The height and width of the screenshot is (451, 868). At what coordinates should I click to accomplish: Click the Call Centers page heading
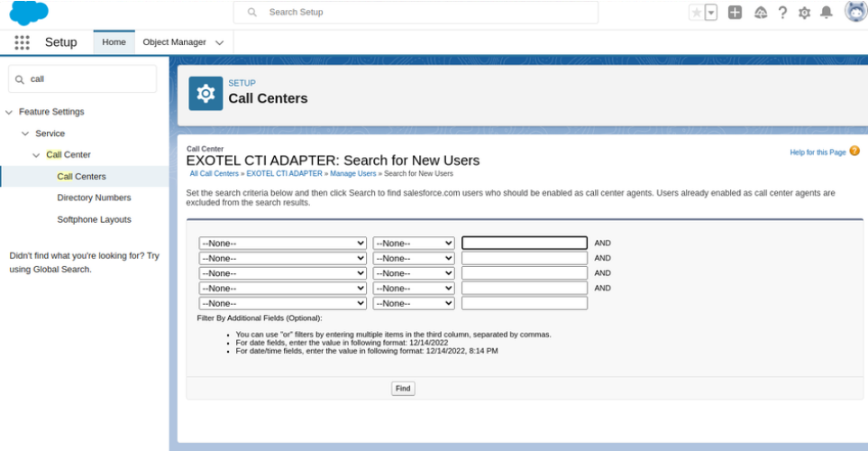(268, 98)
